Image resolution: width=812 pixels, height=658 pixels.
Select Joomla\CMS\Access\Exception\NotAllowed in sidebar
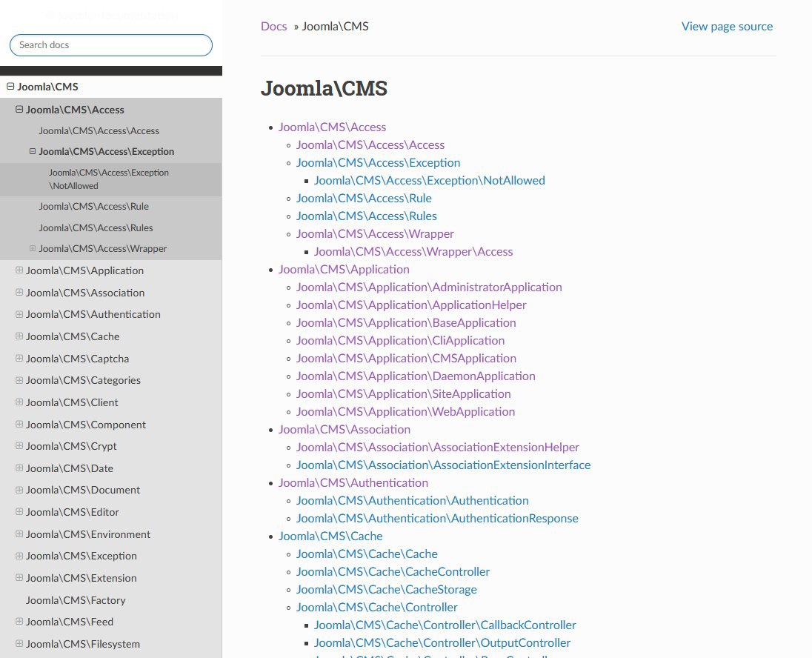[109, 179]
